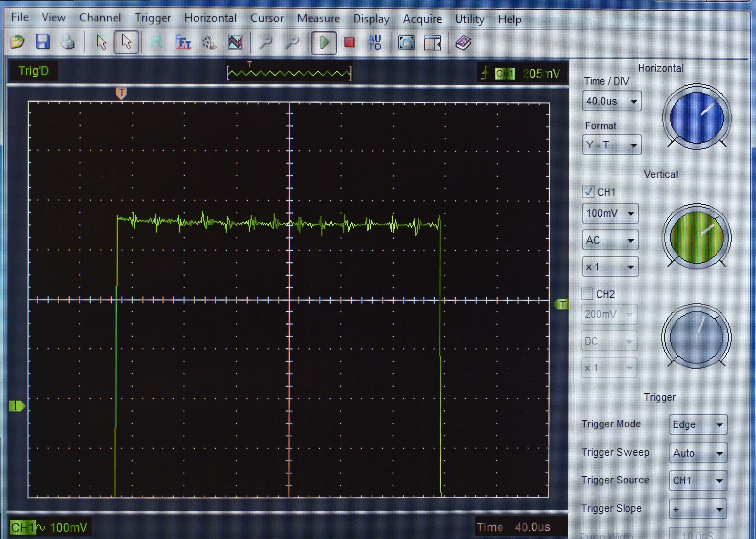The height and width of the screenshot is (539, 756).
Task: Select the first arrow pointer tool
Action: 101,43
